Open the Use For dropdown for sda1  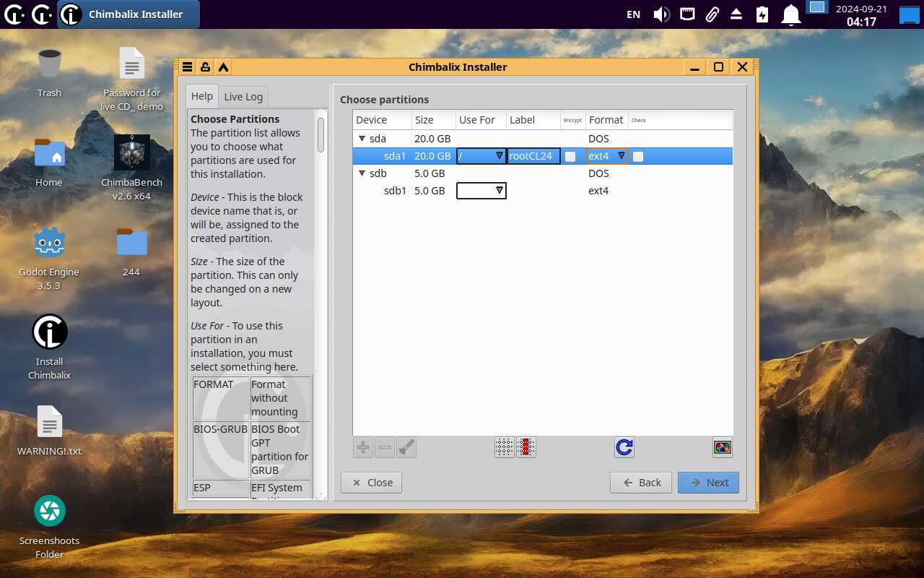[x=481, y=156]
